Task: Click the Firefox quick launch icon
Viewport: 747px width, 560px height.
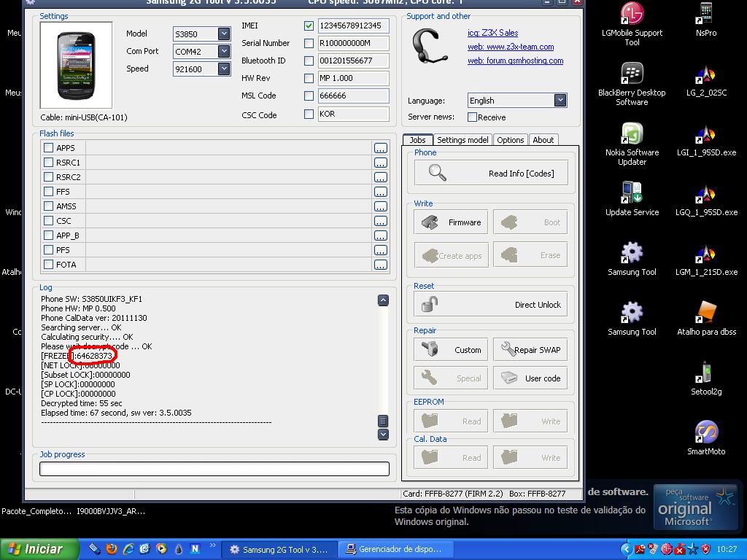Action: point(112,549)
